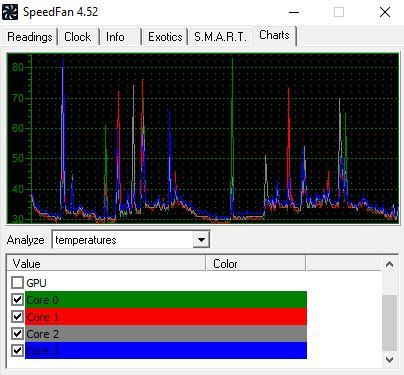Click the scroll up arrow in list
The image size is (404, 375).
pos(389,264)
